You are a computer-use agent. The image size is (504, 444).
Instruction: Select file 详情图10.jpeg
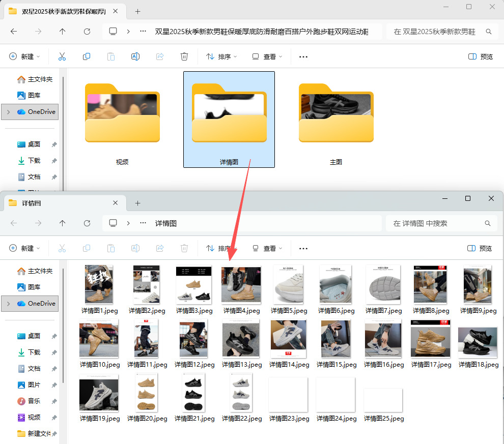pos(99,343)
